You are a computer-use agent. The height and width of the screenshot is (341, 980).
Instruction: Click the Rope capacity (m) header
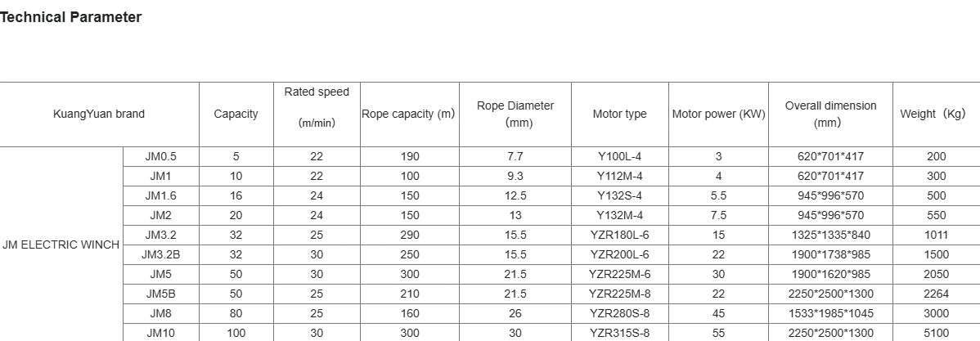click(408, 114)
